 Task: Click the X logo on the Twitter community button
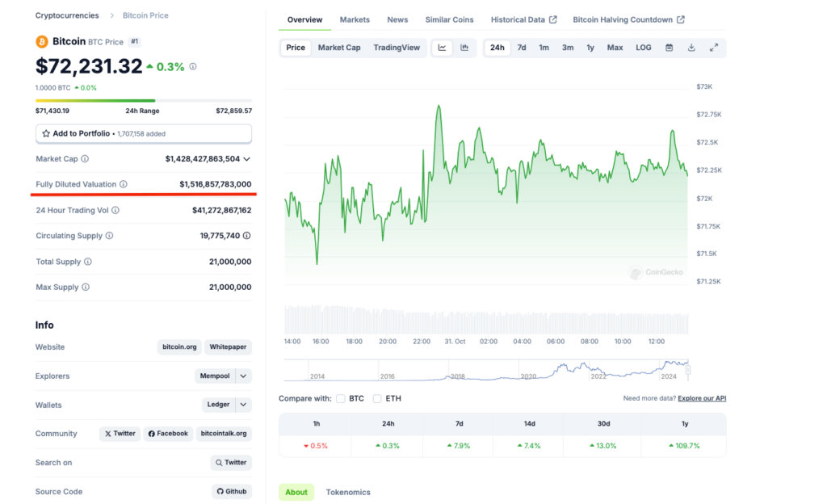107,434
